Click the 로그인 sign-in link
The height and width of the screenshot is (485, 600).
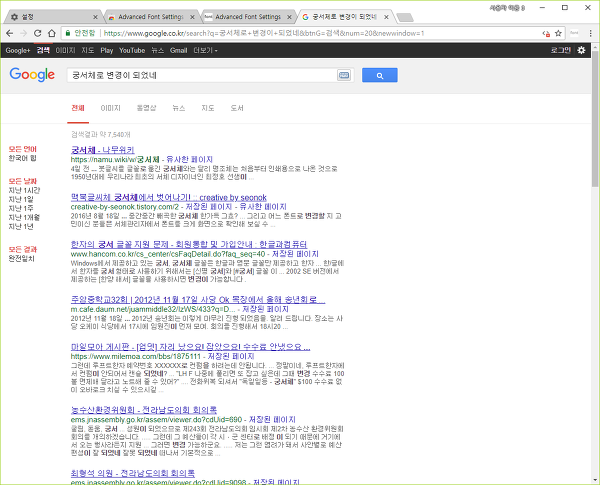tap(561, 50)
